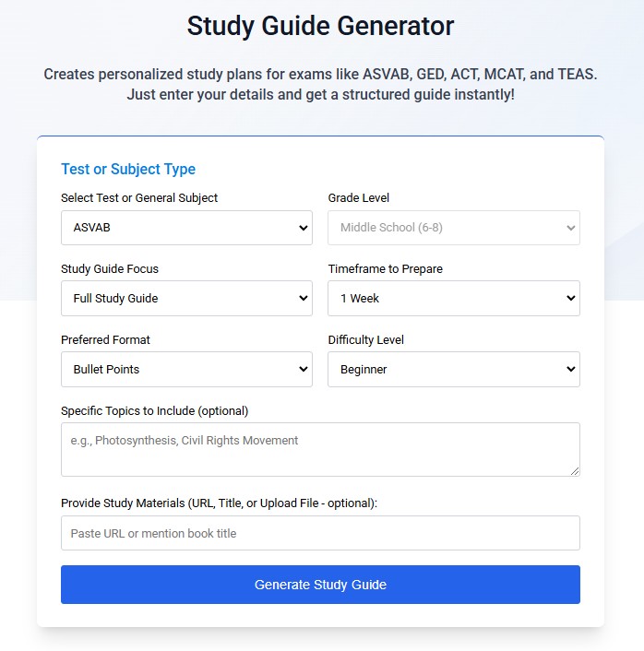Click the Grade Level label
Viewport: 644px width, 651px height.
coord(359,197)
